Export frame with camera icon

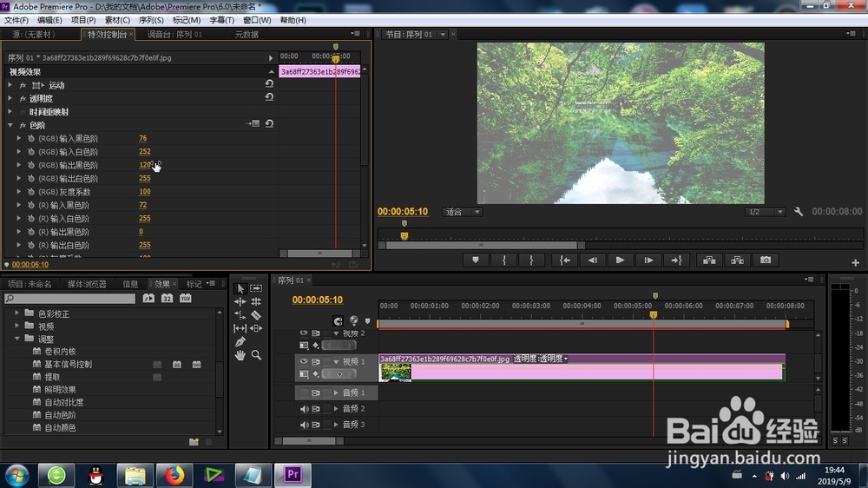click(x=766, y=260)
